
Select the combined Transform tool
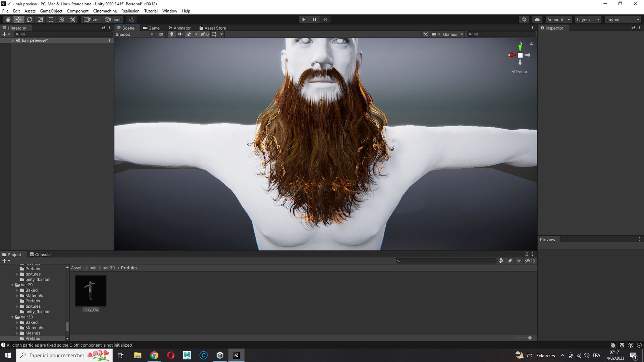tap(62, 20)
